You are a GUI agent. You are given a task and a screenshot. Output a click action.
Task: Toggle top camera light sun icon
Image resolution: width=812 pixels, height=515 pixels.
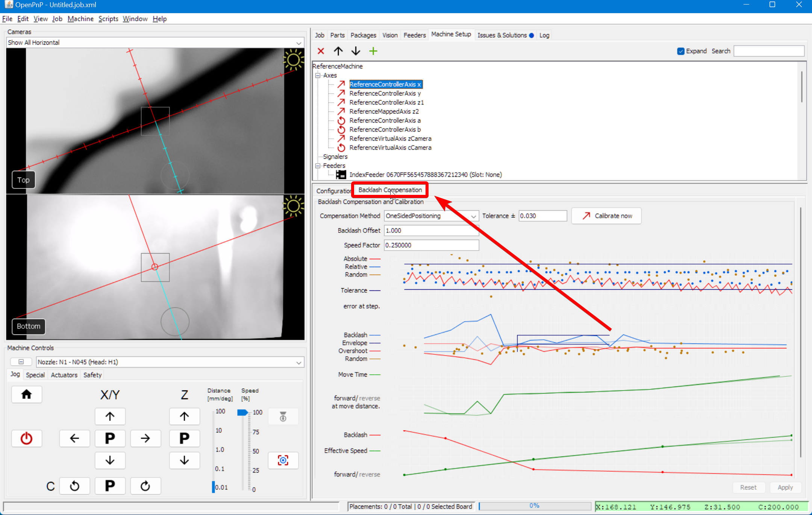[293, 60]
